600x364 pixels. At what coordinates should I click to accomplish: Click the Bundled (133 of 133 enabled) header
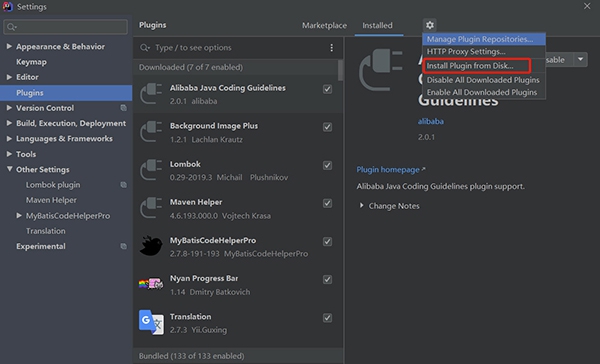(x=238, y=356)
